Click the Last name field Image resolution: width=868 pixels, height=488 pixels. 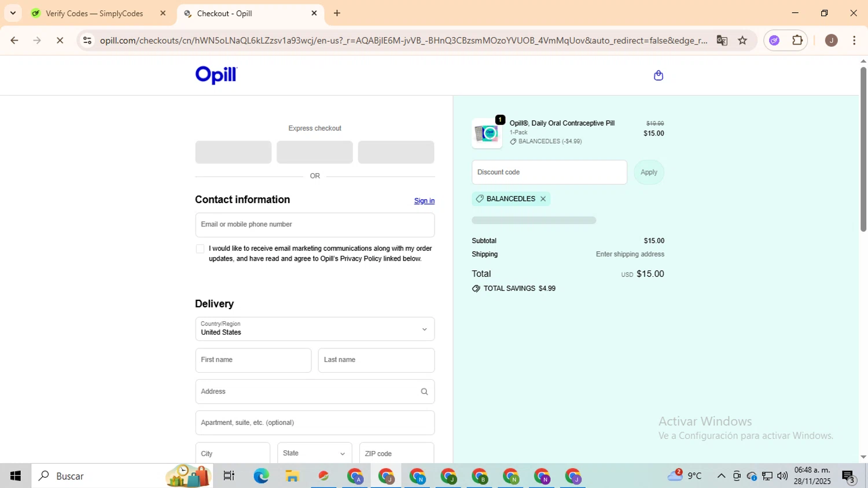(376, 360)
